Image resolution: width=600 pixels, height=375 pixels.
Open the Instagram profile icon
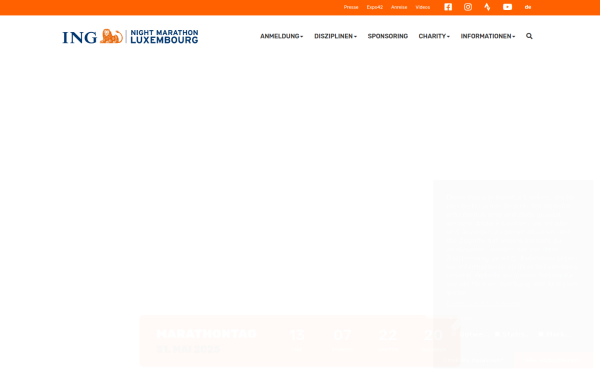pos(468,7)
